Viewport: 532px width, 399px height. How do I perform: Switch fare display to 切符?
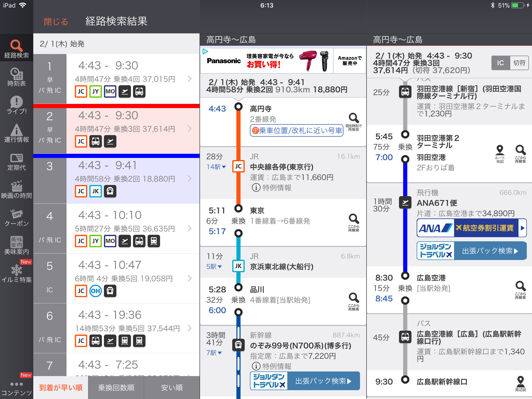pyautogui.click(x=519, y=63)
